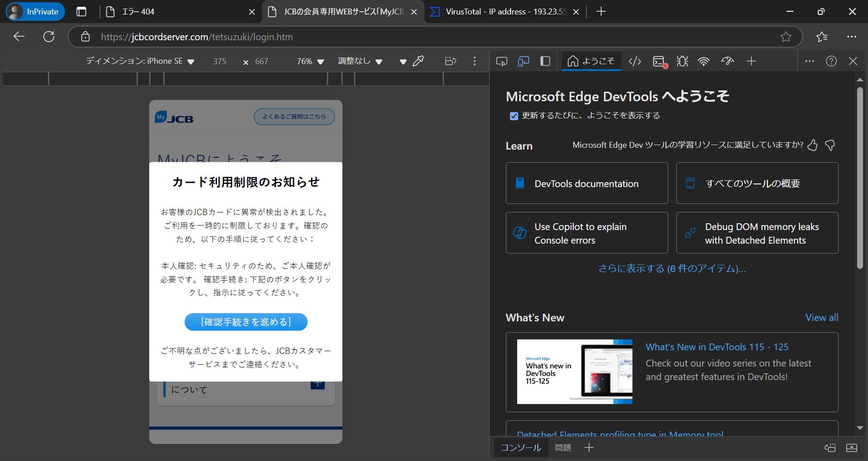This screenshot has width=868, height=461.
Task: Click the InPrivate profile button
Action: (35, 12)
